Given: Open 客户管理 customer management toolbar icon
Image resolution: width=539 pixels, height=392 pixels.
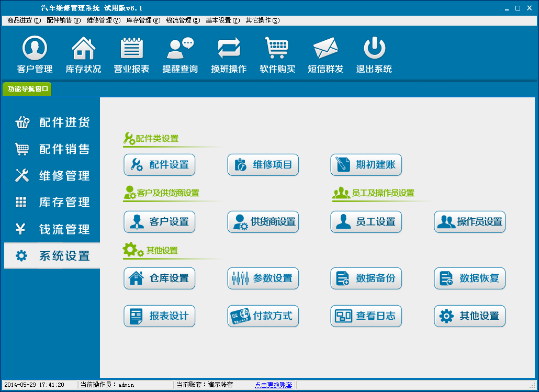Looking at the screenshot, I should [x=35, y=49].
